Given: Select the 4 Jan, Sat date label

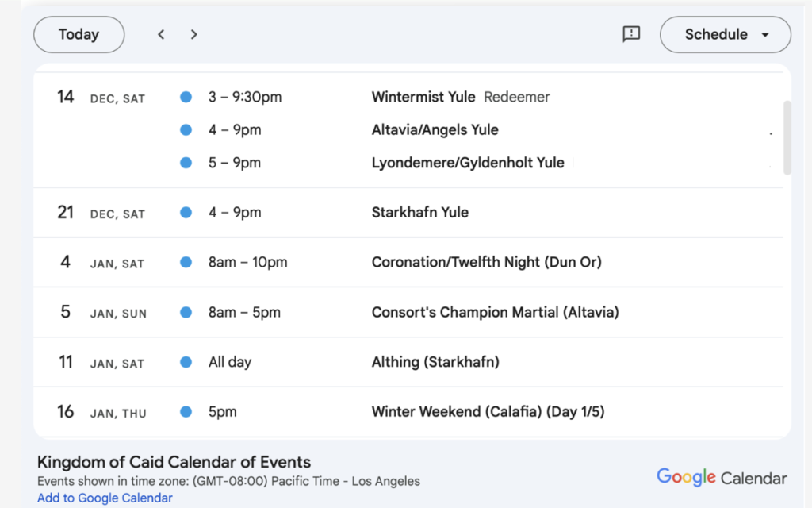Looking at the screenshot, I should click(x=102, y=262).
